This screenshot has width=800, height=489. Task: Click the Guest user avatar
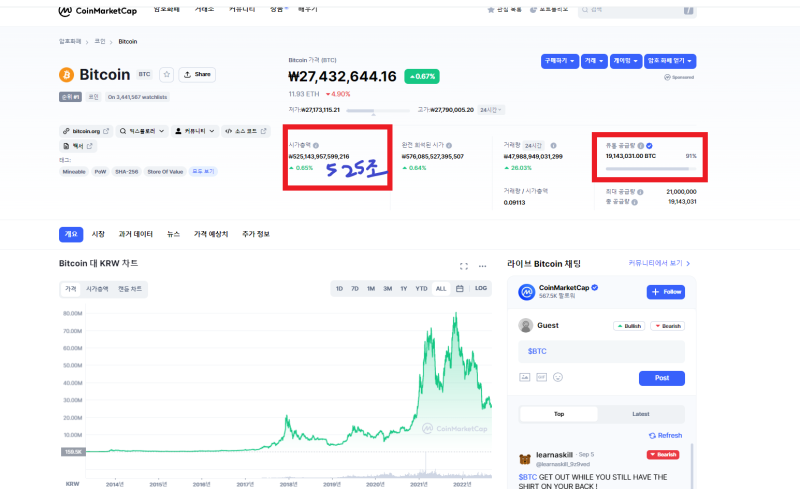coord(526,325)
